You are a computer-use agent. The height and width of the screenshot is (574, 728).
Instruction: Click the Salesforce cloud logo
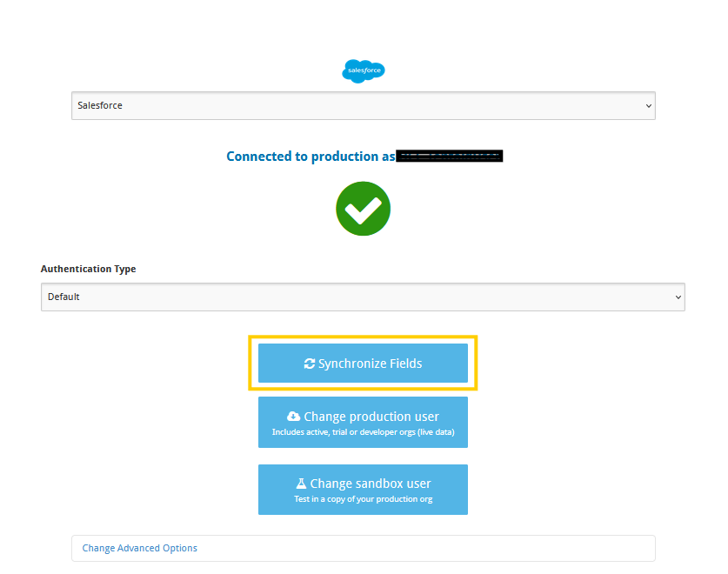point(364,71)
